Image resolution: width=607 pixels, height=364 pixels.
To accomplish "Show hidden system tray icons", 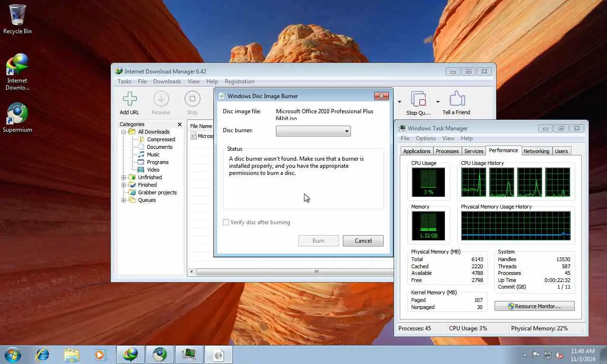I will tap(524, 355).
